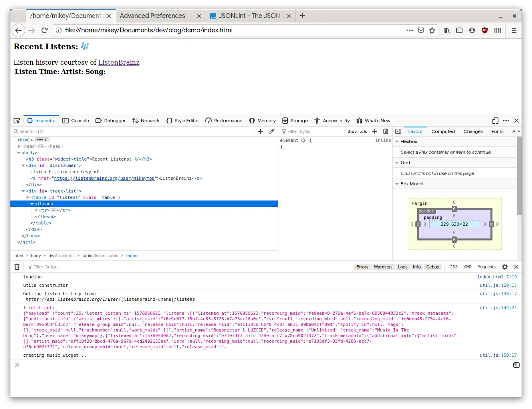Viewport: 532px width, 409px height.
Task: Toggle the split console sidebar icon
Action: coord(516,365)
